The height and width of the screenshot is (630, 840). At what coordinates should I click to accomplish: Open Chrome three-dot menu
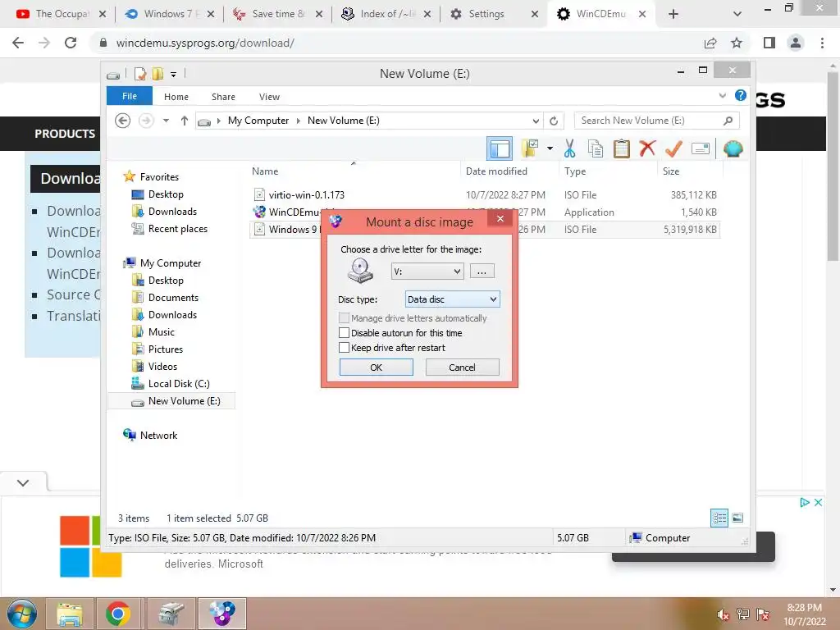pos(822,43)
